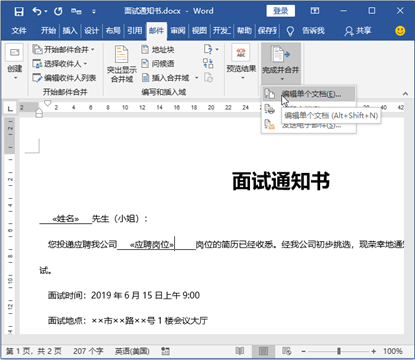Image resolution: width=415 pixels, height=360 pixels.
Task: Click the first line indent marker on ruler
Action: tap(48, 103)
